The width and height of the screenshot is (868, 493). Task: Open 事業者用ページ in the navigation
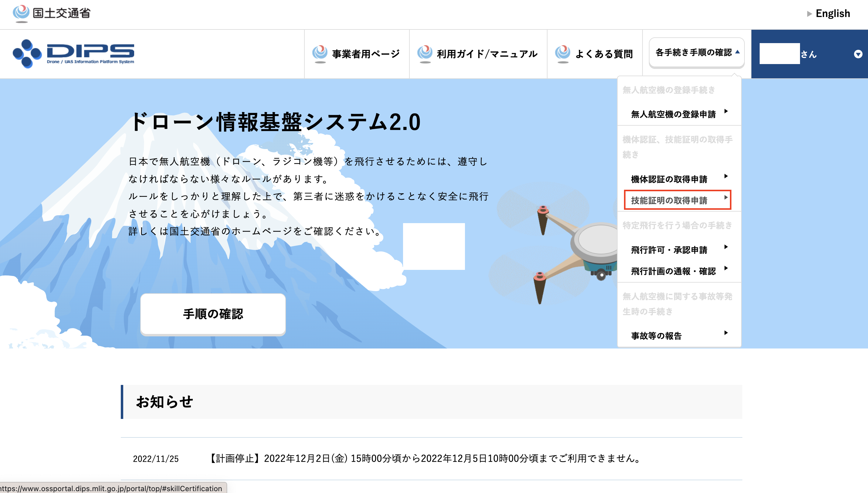click(x=356, y=54)
